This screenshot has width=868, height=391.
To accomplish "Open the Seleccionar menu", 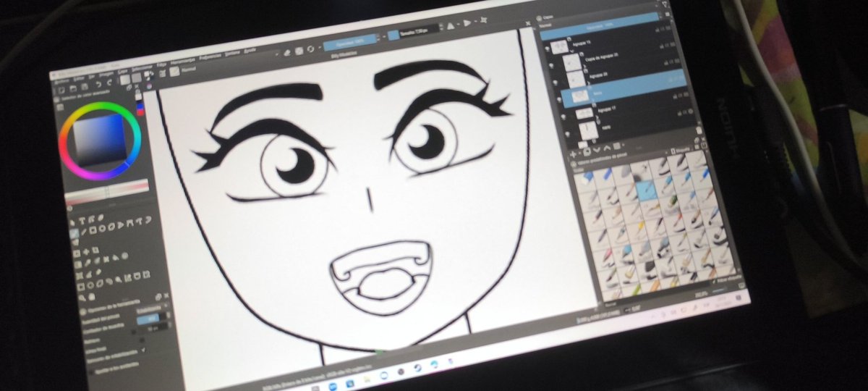I will pos(142,69).
